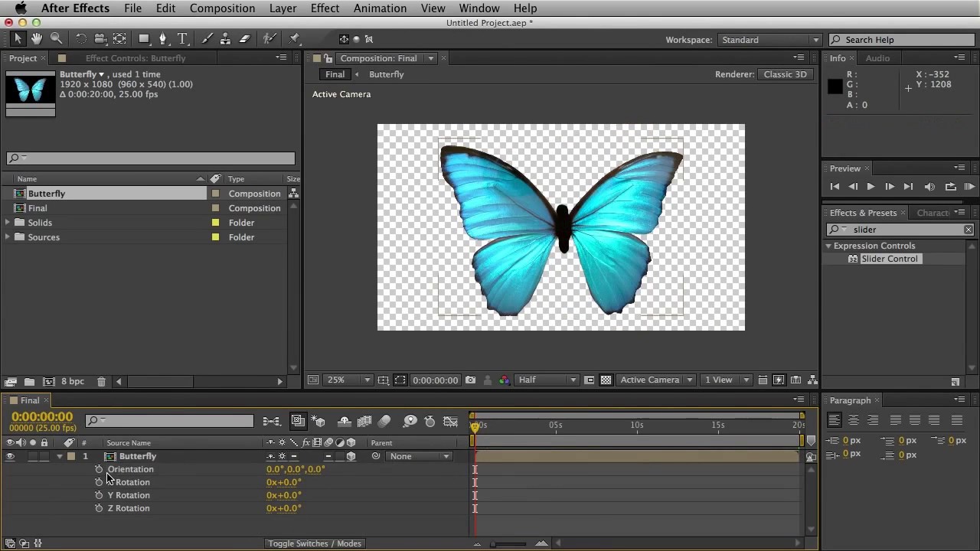Open the Workspace Standard dropdown
Screen dimensions: 980x551
click(769, 40)
